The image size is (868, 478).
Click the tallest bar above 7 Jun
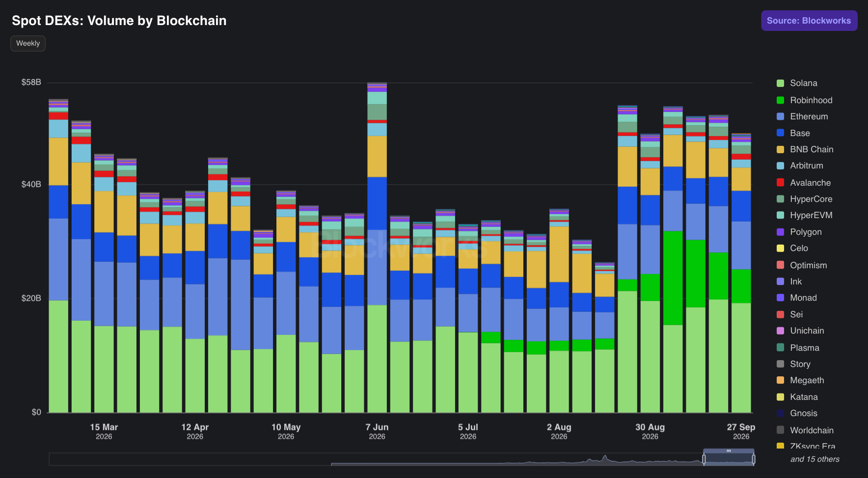[x=377, y=248]
